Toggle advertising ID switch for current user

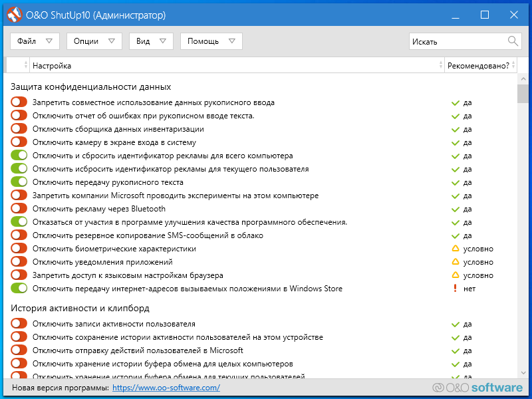(x=19, y=169)
